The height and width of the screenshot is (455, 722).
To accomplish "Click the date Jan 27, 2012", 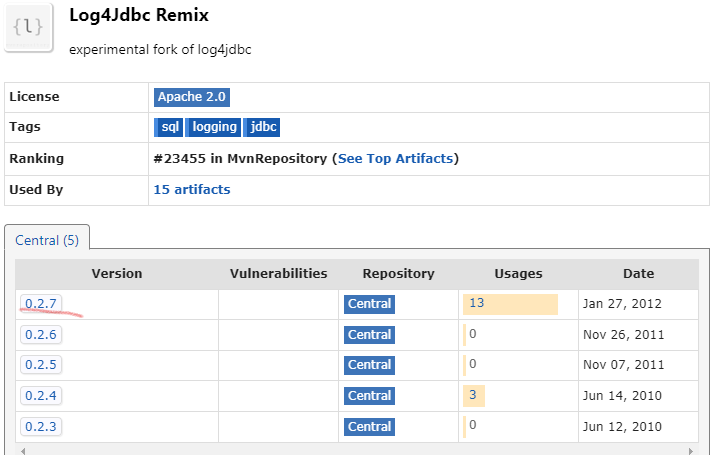I will (622, 304).
